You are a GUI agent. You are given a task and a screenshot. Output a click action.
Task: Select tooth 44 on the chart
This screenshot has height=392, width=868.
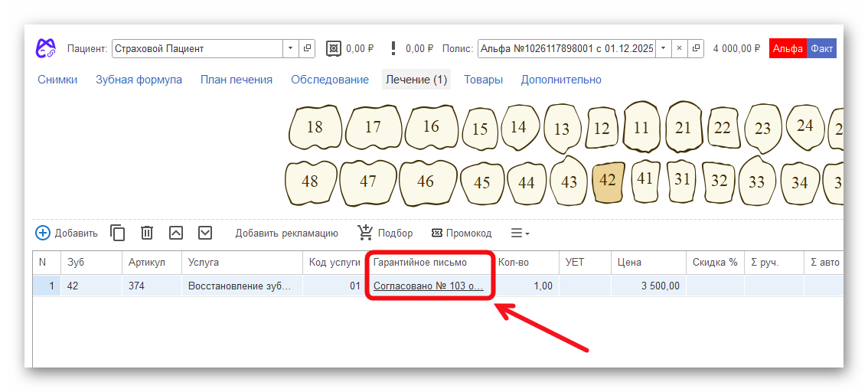click(527, 183)
